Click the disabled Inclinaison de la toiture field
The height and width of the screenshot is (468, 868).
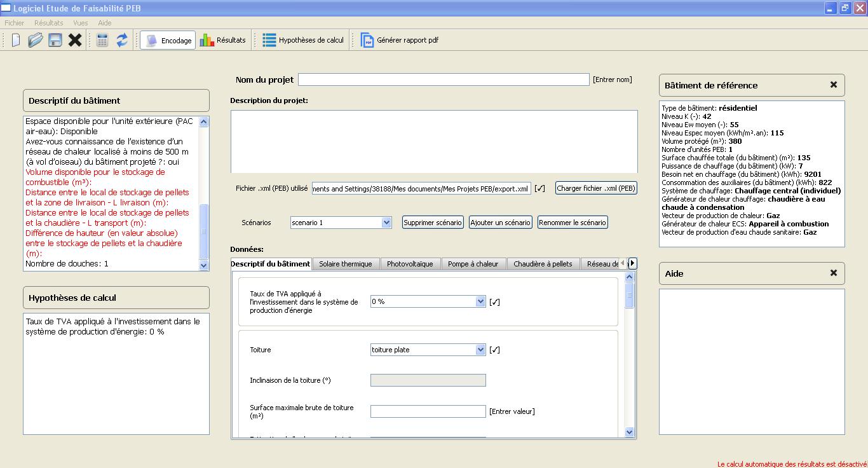428,380
